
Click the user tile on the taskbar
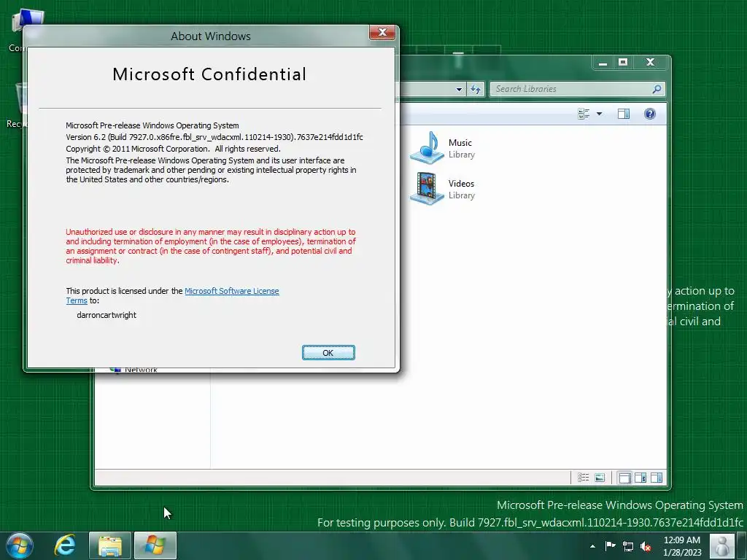point(722,545)
